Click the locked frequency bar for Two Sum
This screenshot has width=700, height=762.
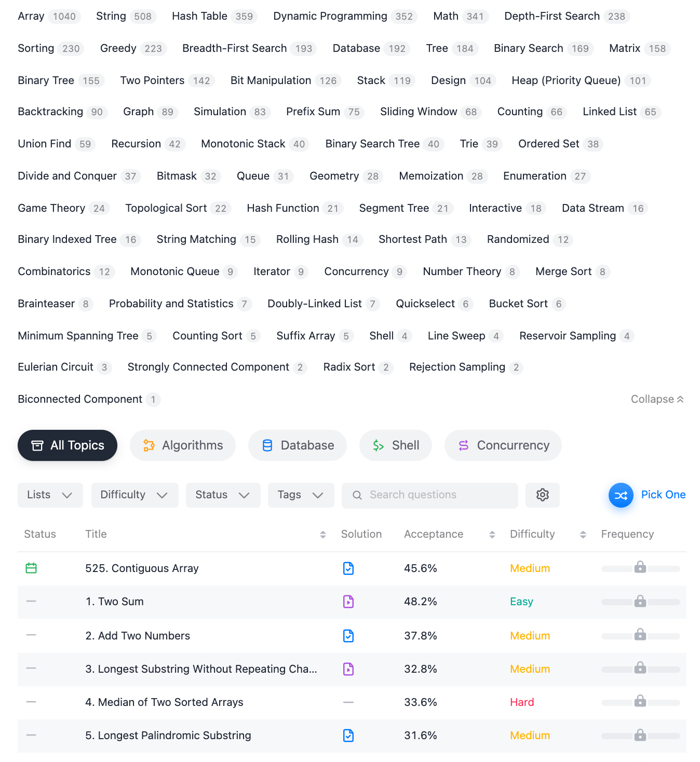coord(640,602)
